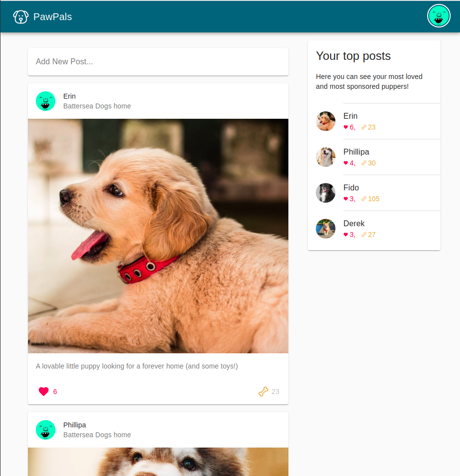Open Derek's thumbnail in top posts

pos(326,229)
